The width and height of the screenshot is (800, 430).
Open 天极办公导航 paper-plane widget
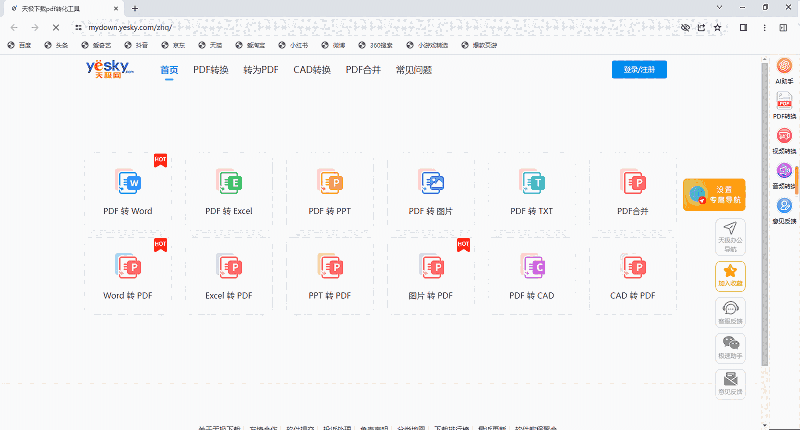[730, 237]
